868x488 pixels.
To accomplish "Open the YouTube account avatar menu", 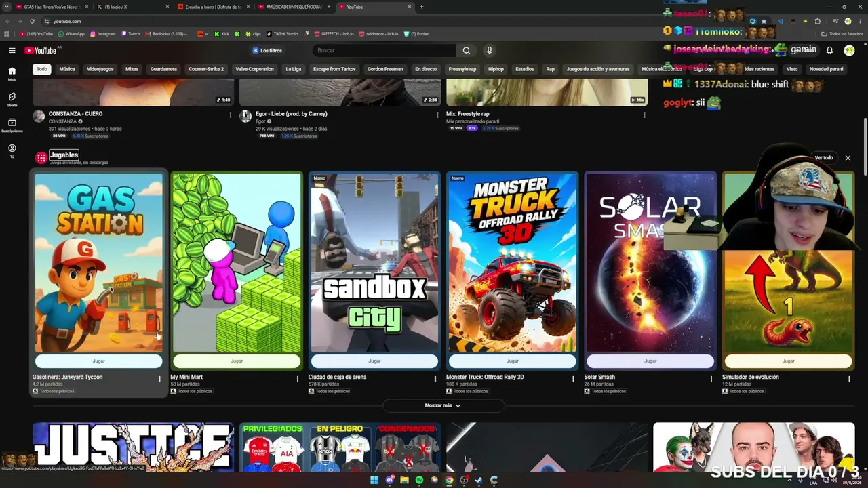I will [849, 50].
